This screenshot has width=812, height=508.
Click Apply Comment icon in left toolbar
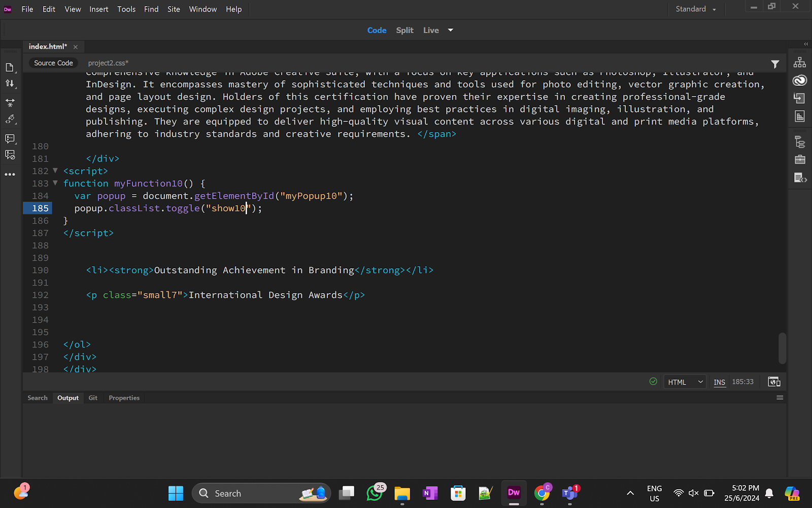tap(10, 138)
